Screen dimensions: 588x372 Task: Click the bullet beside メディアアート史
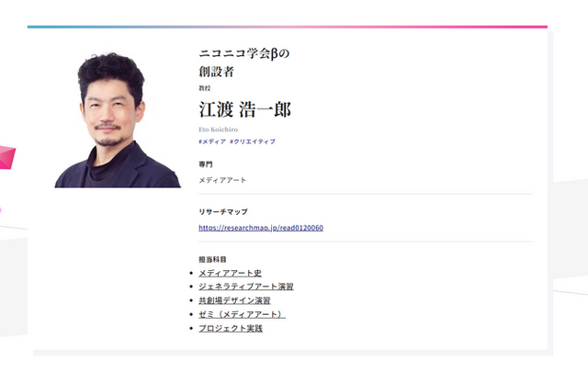tap(190, 274)
